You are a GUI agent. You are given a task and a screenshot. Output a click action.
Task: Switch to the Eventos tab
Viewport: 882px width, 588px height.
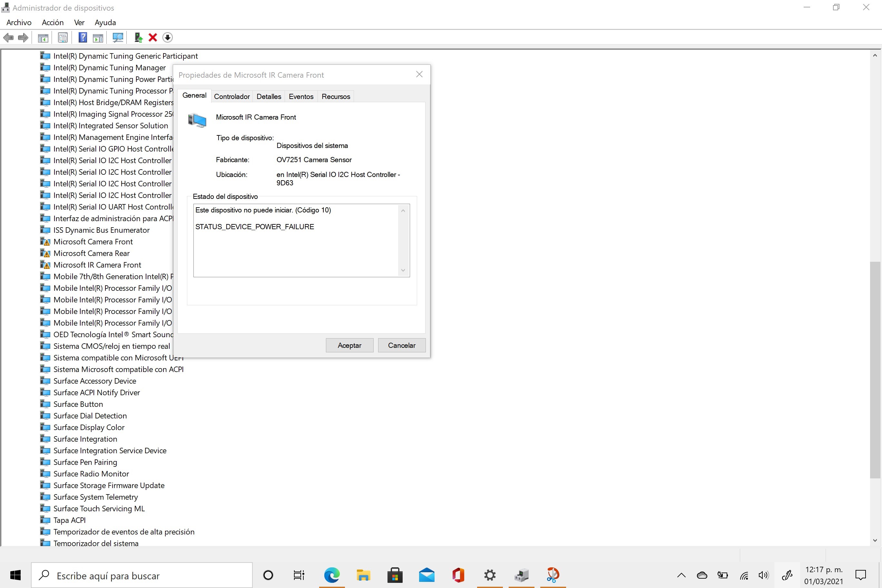point(301,96)
